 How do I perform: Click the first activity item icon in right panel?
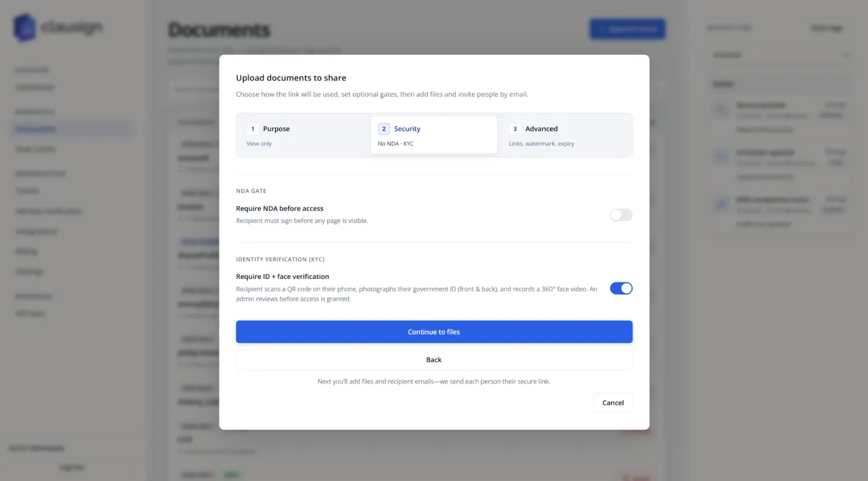[721, 110]
